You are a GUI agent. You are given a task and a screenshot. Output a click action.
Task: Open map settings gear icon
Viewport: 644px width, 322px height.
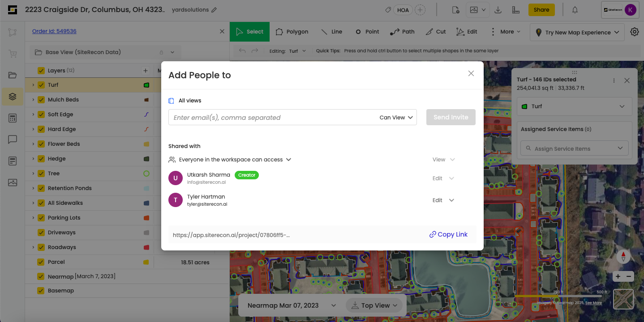point(635,32)
